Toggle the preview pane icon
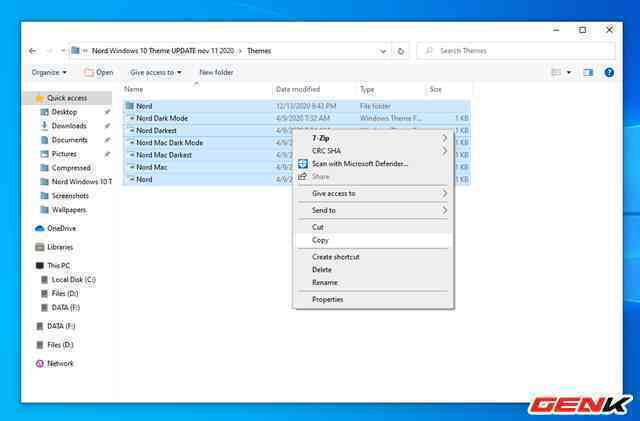Viewport: 640px width, 421px height. point(588,73)
